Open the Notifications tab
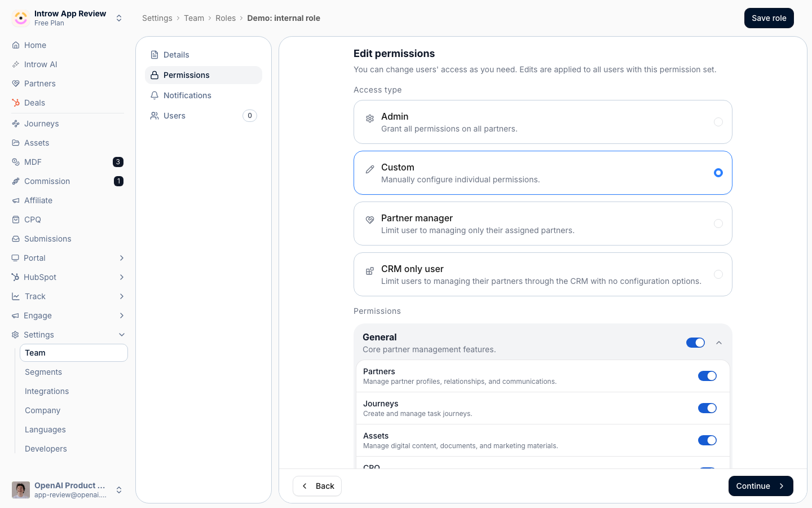This screenshot has width=812, height=508. point(204,95)
